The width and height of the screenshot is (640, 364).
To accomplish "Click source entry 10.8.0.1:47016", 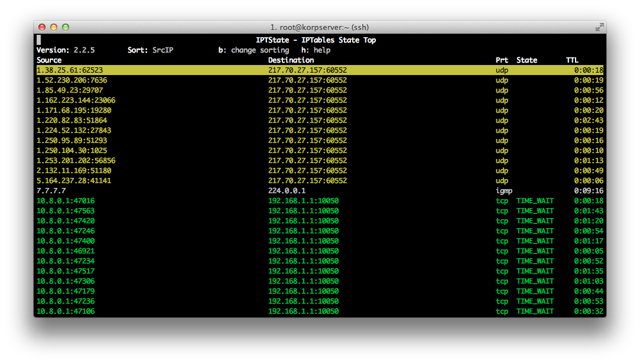I will tap(66, 201).
